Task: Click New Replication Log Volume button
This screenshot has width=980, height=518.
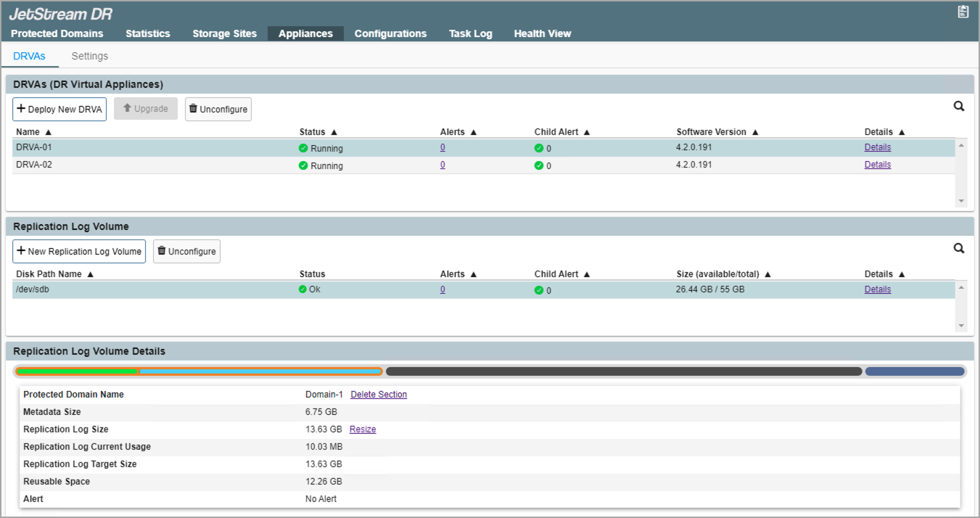Action: [x=79, y=252]
